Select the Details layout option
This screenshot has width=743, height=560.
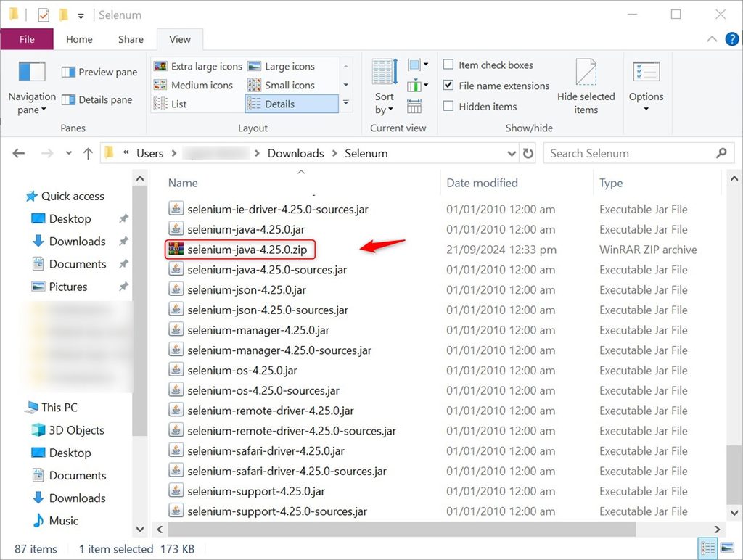292,104
